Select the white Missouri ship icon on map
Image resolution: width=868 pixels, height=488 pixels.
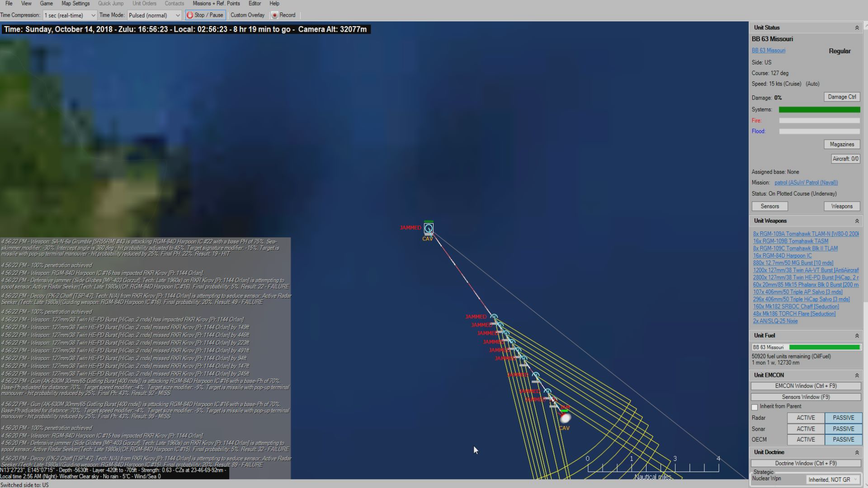point(565,418)
